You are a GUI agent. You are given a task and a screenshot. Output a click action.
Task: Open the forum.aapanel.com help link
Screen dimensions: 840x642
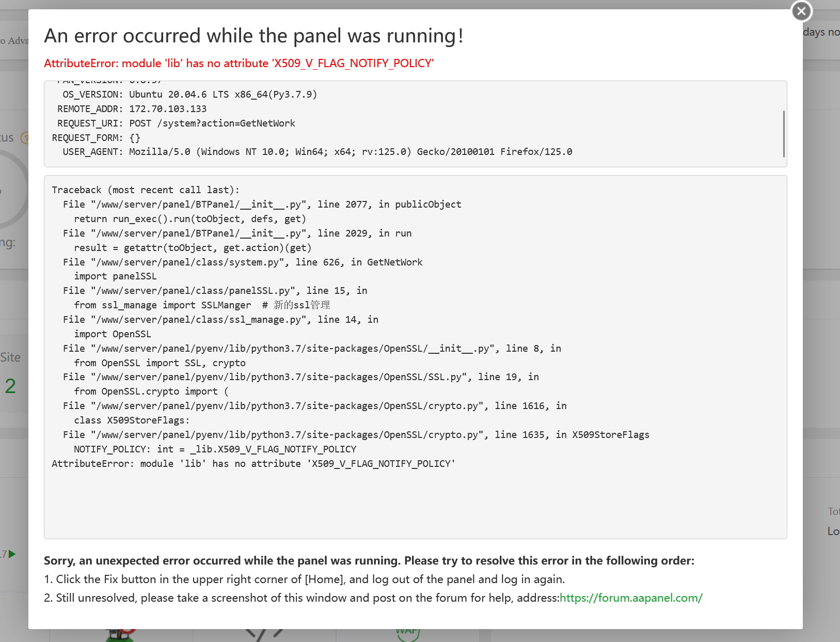coord(631,598)
